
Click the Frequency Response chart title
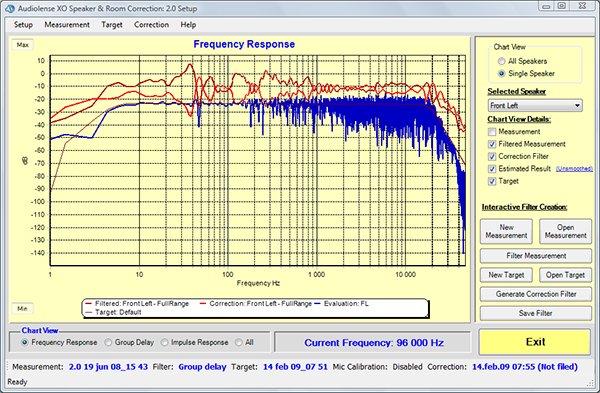[244, 44]
